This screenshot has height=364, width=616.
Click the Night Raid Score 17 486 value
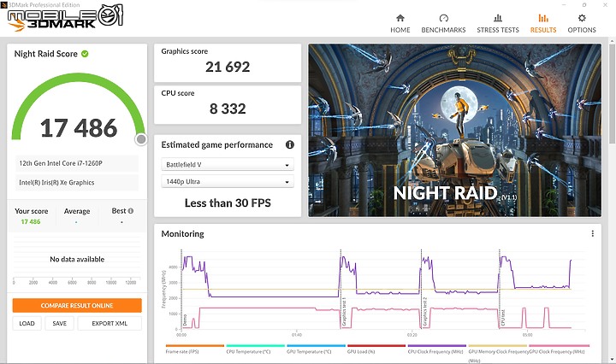pos(79,128)
